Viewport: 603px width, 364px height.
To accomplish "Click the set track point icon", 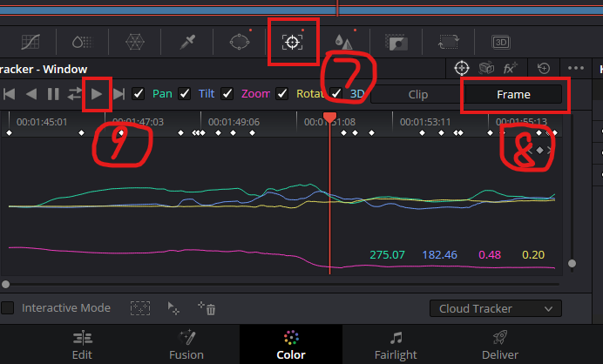I will click(173, 308).
